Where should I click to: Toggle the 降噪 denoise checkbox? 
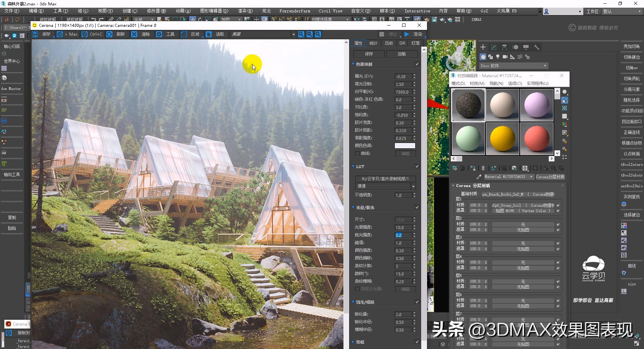417,342
